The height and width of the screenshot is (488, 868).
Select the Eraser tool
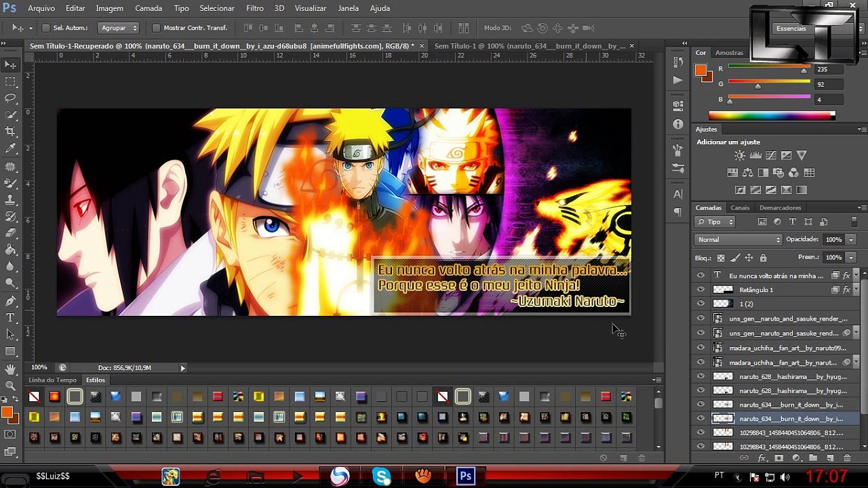pos(11,233)
